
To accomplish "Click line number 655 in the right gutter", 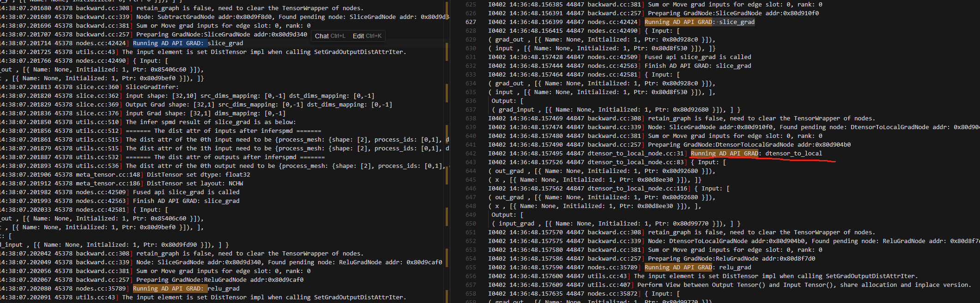I will [471, 267].
